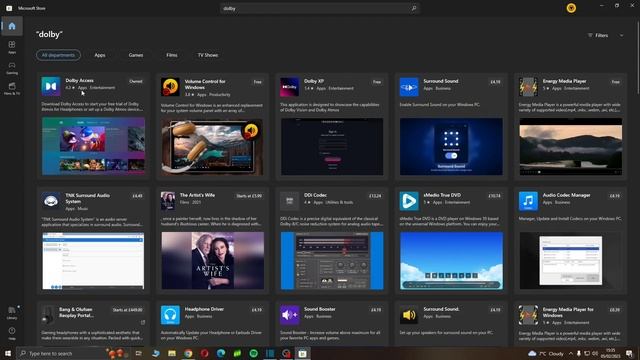
Task: Open the Dolby Access title link
Action: pos(80,80)
